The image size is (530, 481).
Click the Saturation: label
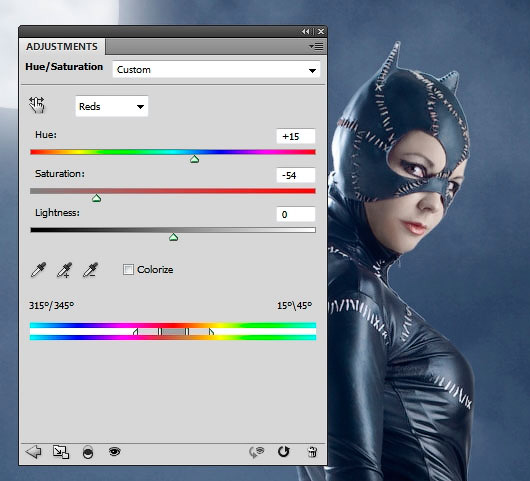click(60, 174)
